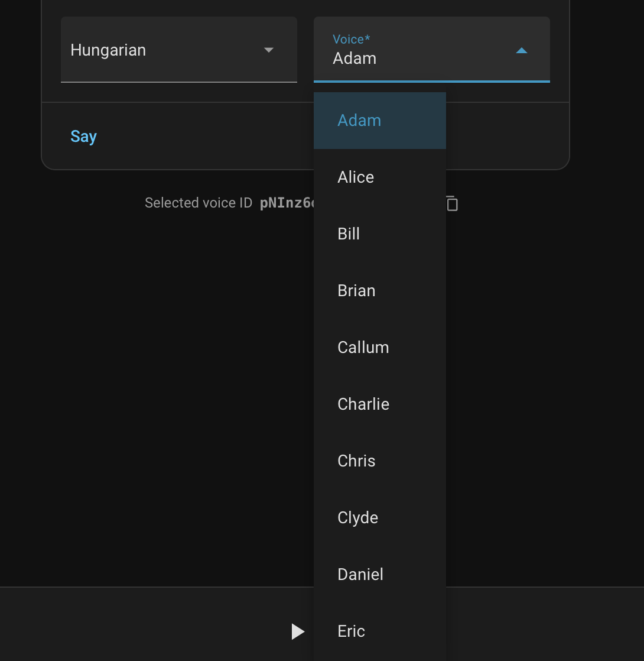Click the Say button

pyautogui.click(x=83, y=137)
